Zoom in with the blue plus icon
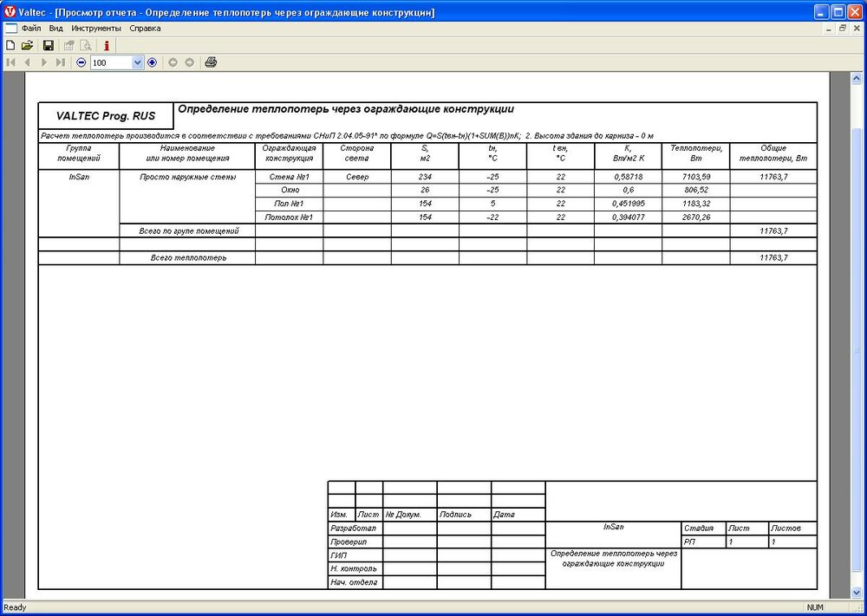Image resolution: width=867 pixels, height=616 pixels. [152, 62]
